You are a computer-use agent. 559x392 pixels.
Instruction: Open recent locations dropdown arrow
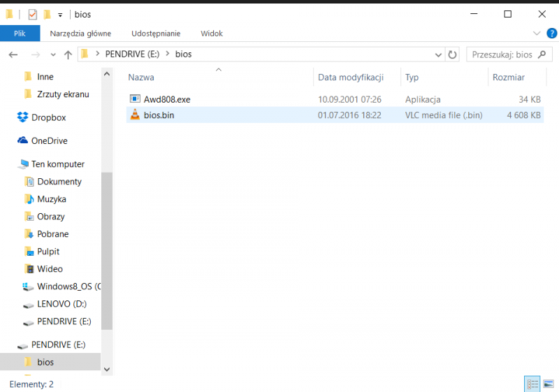53,55
